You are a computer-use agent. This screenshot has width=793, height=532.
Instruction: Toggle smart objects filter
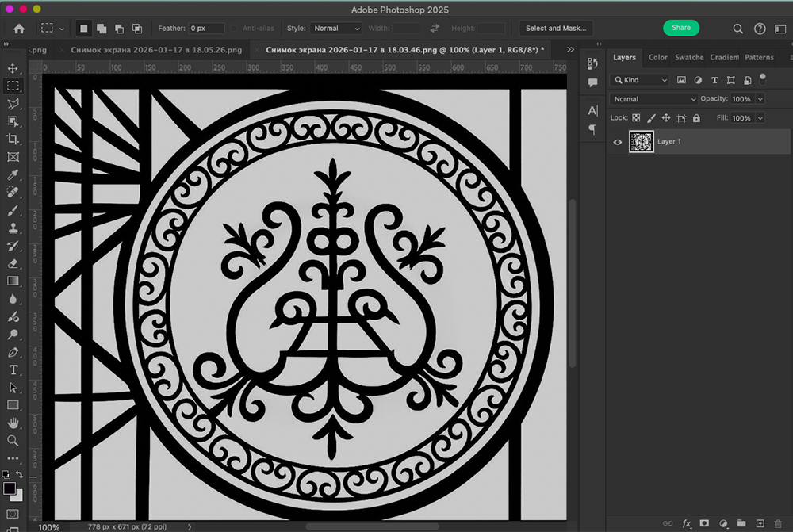coord(748,80)
